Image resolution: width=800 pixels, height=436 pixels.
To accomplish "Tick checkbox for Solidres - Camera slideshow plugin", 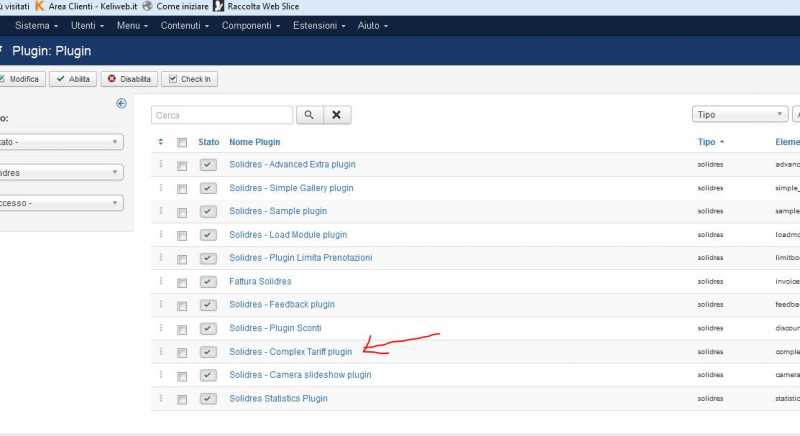I will 182,375.
